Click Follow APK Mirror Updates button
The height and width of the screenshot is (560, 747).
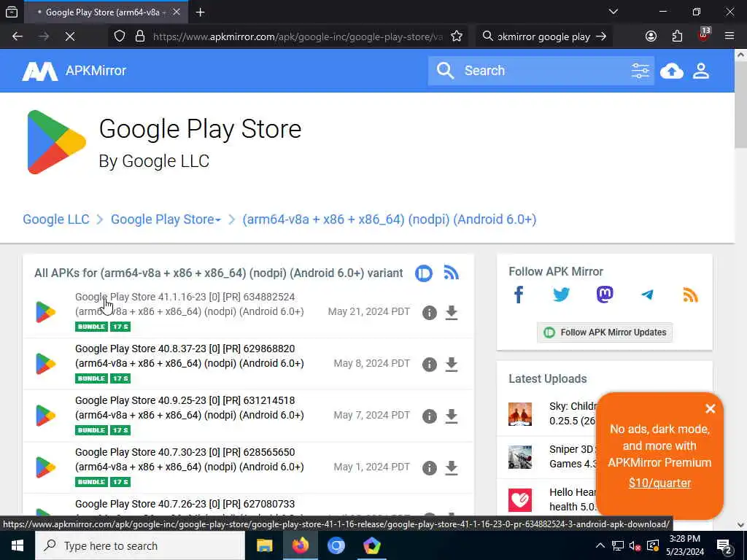[605, 332]
